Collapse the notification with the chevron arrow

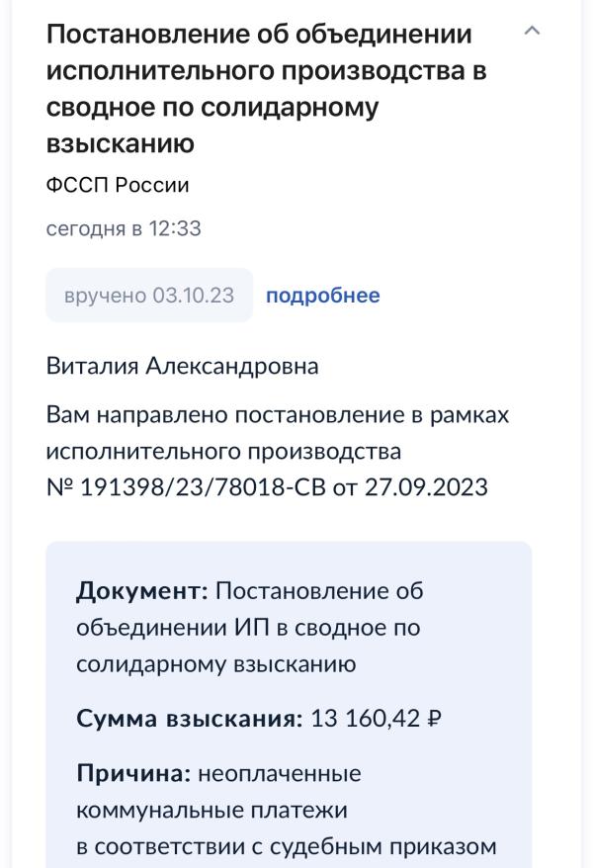point(532,32)
